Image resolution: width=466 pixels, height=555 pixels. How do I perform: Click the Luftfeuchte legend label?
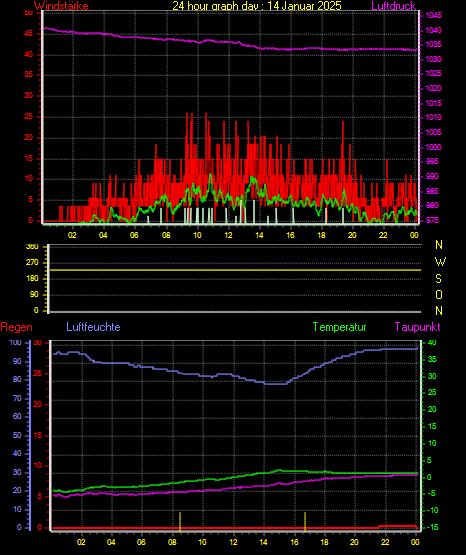93,327
